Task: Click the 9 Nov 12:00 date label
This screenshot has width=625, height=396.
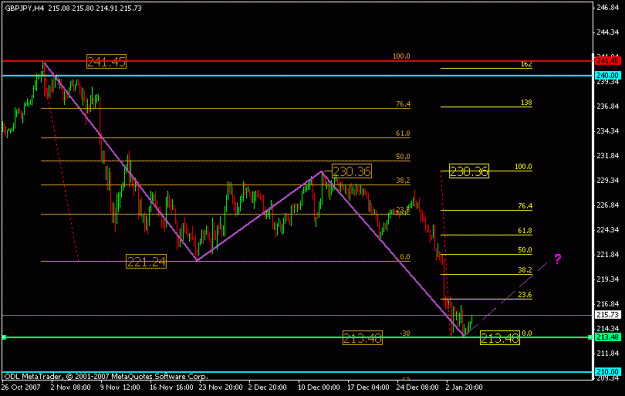Action: point(120,387)
